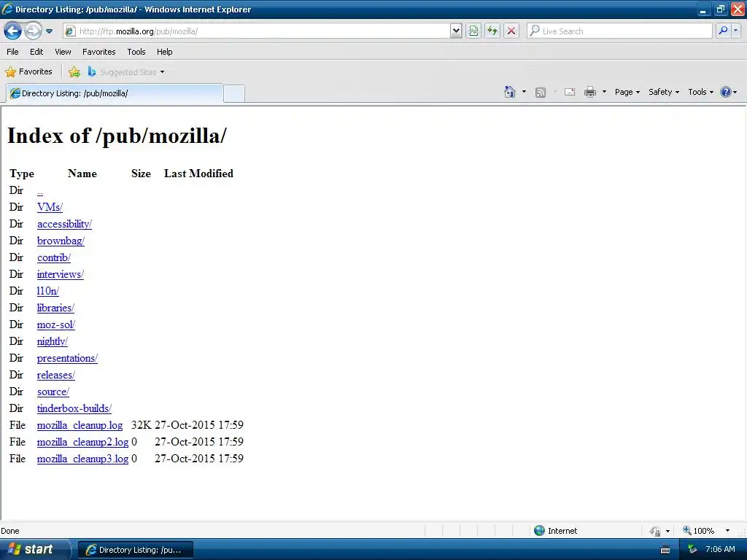Click the New Tab button
The image size is (747, 560).
pyautogui.click(x=234, y=94)
